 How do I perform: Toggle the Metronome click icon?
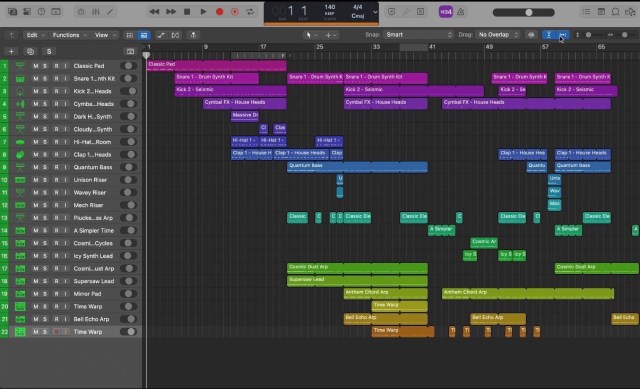click(x=461, y=12)
